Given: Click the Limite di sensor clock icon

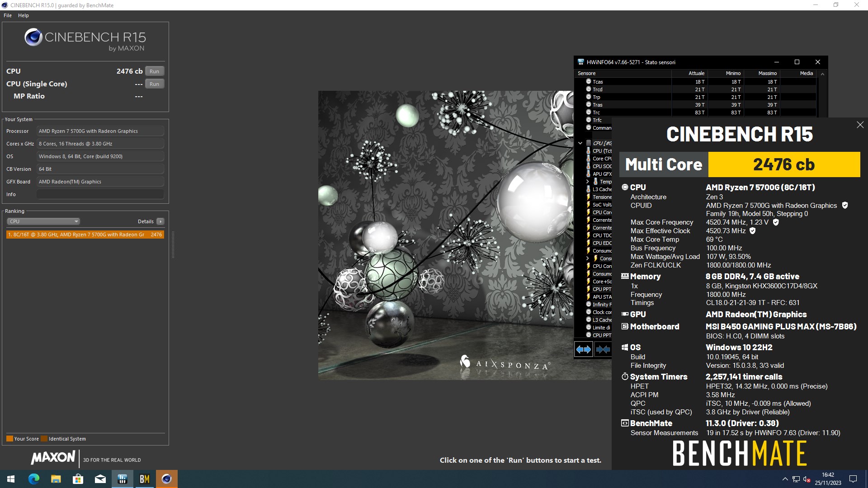Looking at the screenshot, I should (588, 328).
